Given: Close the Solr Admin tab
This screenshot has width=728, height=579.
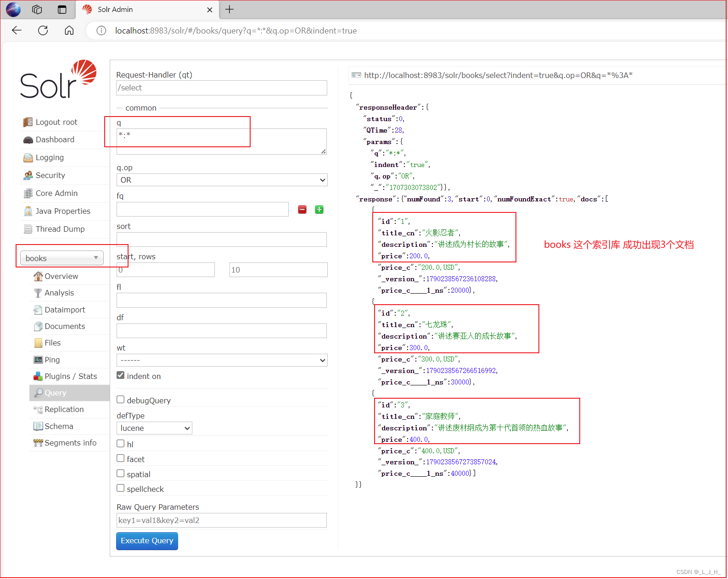Looking at the screenshot, I should pyautogui.click(x=210, y=10).
